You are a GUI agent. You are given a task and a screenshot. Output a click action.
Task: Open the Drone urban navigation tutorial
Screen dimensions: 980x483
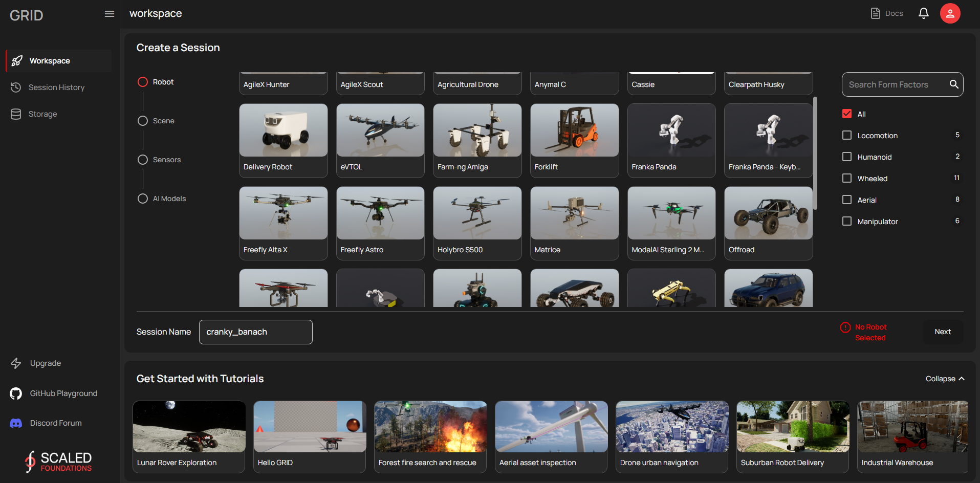tap(672, 437)
